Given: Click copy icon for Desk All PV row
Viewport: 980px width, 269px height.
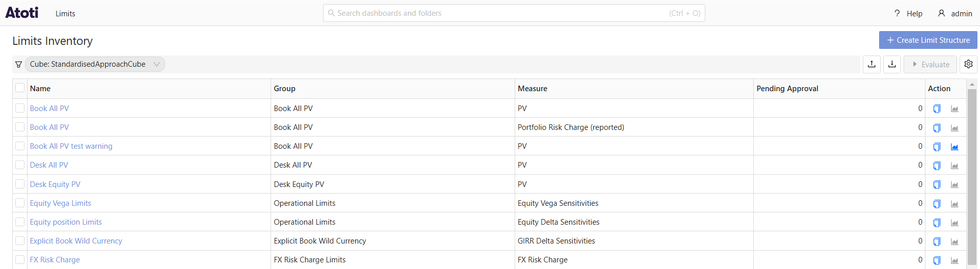Looking at the screenshot, I should click(937, 166).
